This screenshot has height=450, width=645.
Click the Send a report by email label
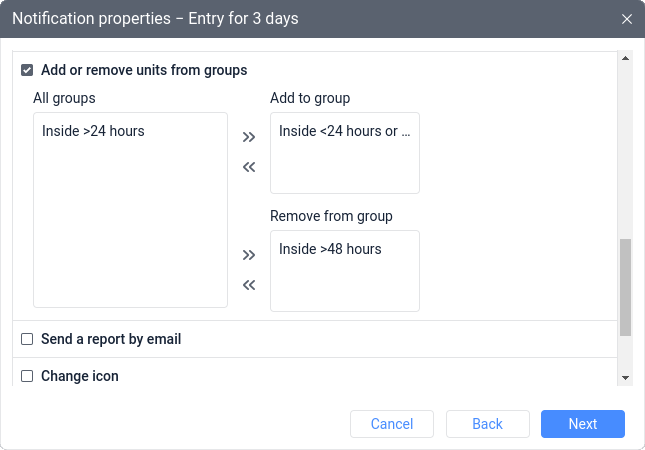[111, 340]
